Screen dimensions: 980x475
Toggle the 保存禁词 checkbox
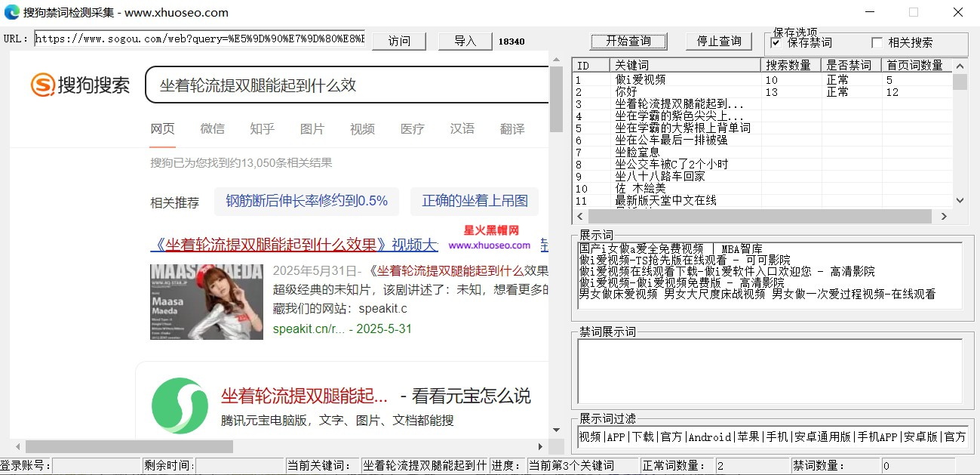tap(776, 42)
